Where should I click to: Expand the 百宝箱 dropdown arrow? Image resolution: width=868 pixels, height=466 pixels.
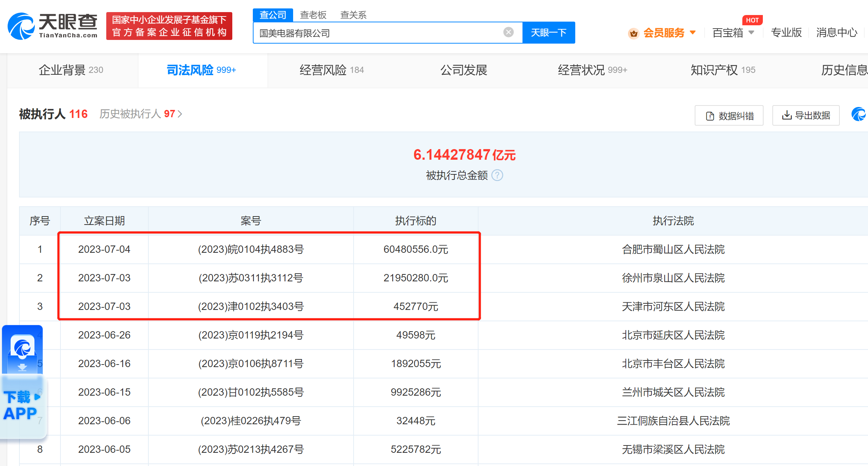751,32
